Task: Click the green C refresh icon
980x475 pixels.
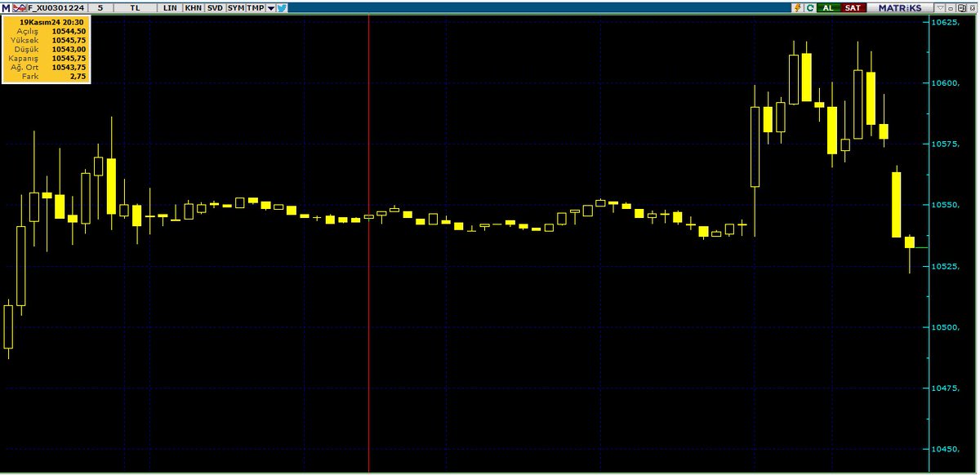Action: 810,8
